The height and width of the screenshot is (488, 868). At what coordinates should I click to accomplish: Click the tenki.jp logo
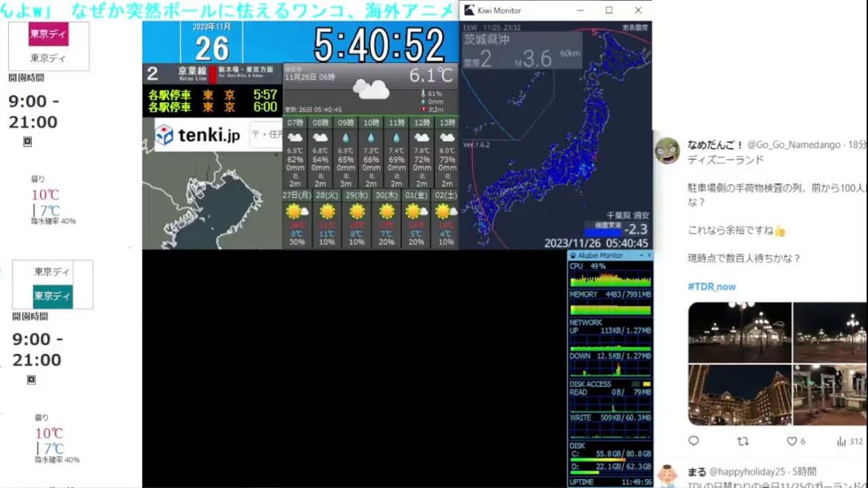point(198,135)
